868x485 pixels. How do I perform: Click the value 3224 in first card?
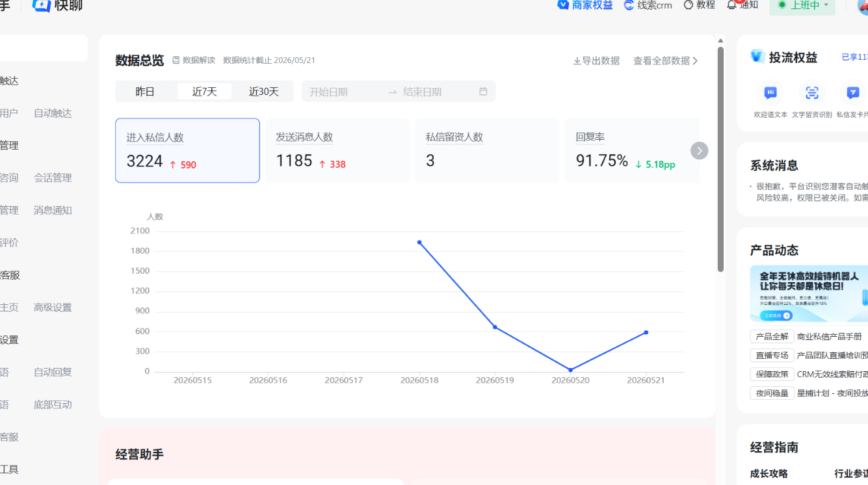[x=144, y=161]
